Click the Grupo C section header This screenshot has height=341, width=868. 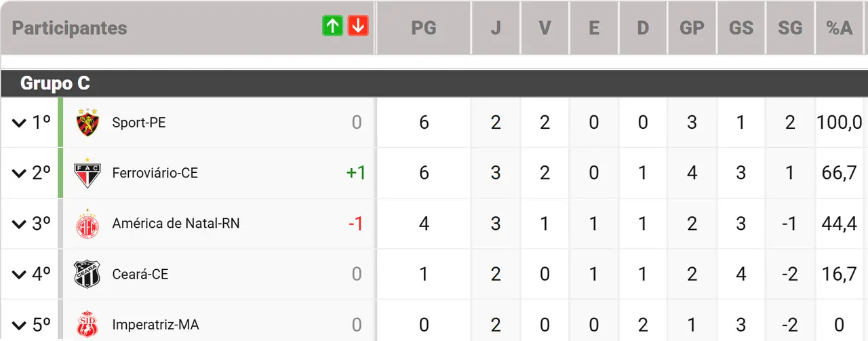(56, 83)
